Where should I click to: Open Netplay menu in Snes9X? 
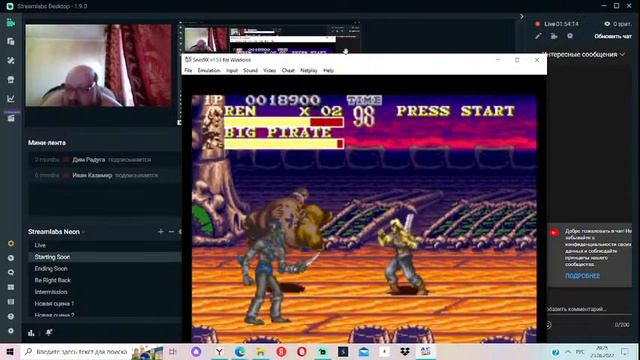[x=309, y=70]
